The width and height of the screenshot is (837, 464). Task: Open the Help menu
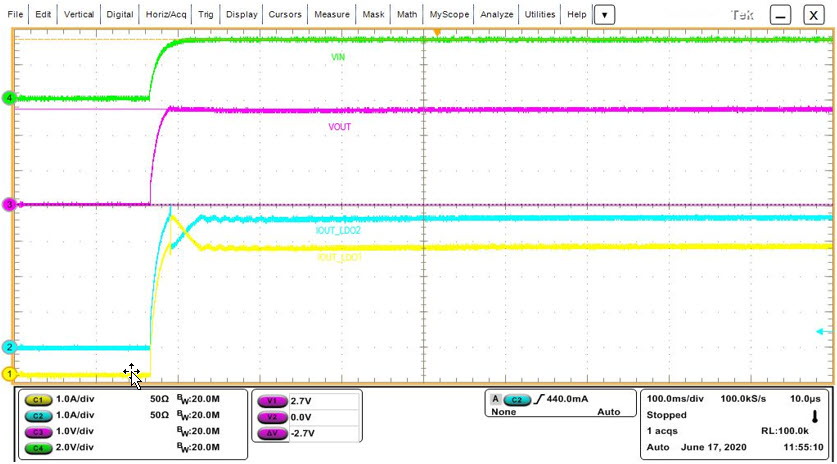[x=577, y=14]
